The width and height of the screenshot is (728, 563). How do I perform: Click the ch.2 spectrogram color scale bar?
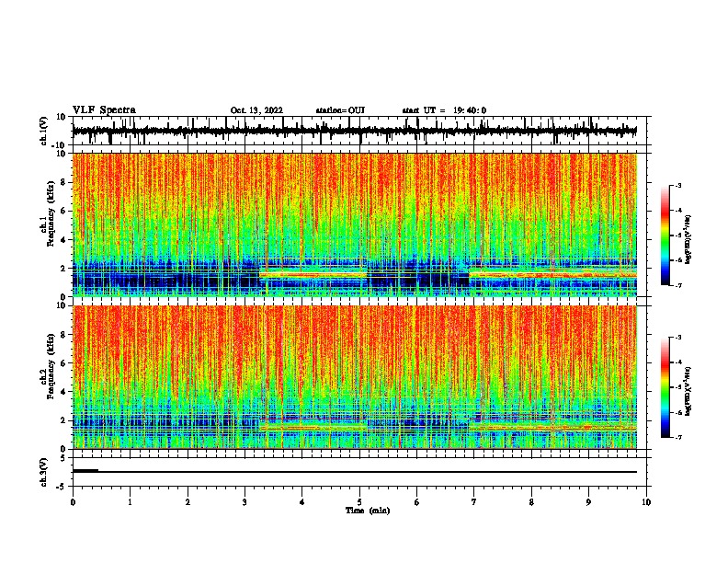coord(665,387)
